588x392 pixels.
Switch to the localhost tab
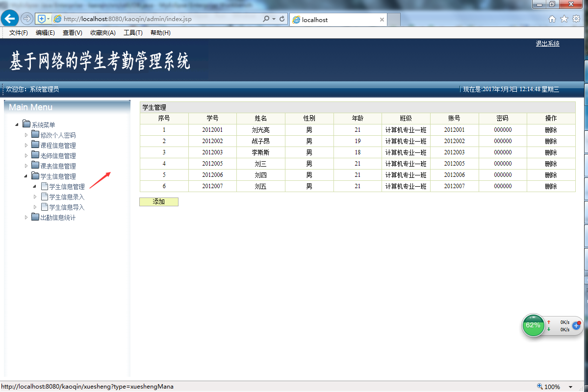(x=338, y=20)
